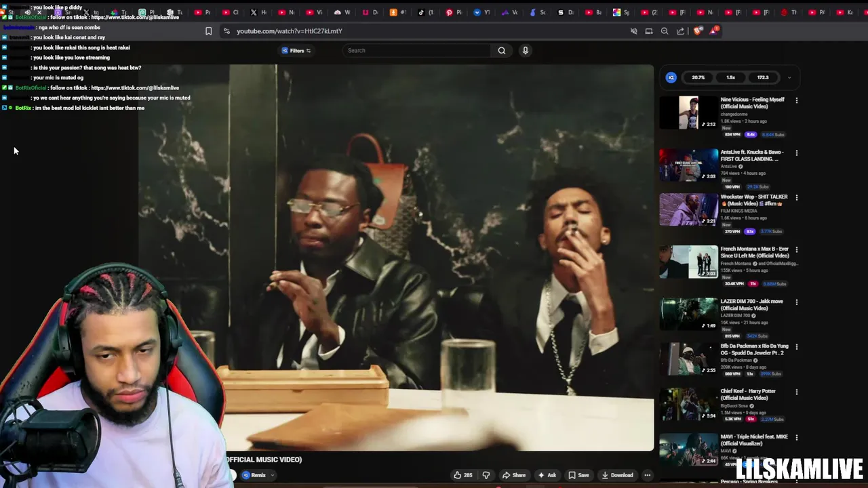This screenshot has width=868, height=488.
Task: Open the Brave Rewards triangle icon
Action: click(713, 30)
